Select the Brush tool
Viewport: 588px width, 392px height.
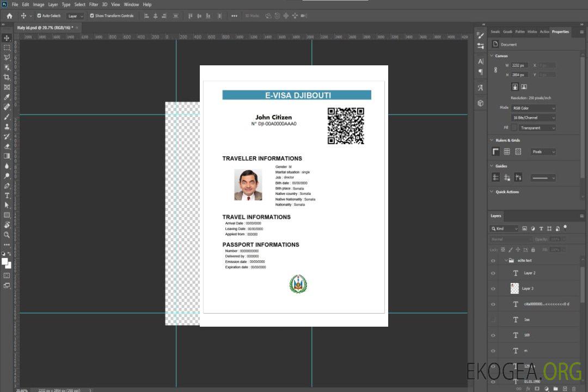click(x=7, y=117)
